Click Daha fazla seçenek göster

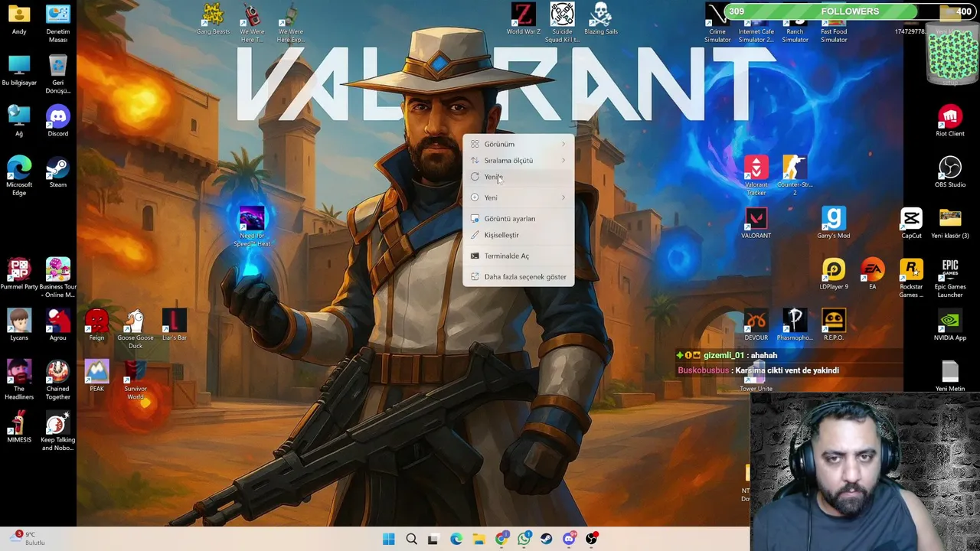pos(518,277)
